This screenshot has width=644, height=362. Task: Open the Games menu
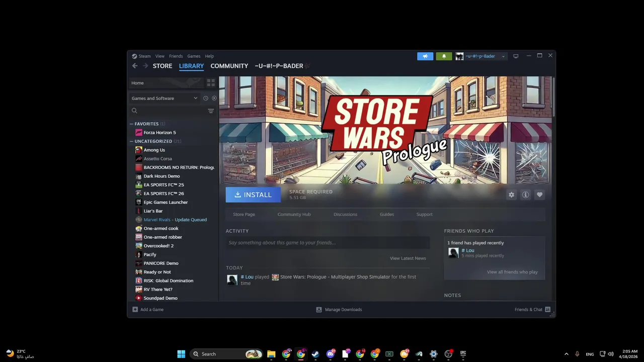point(194,56)
